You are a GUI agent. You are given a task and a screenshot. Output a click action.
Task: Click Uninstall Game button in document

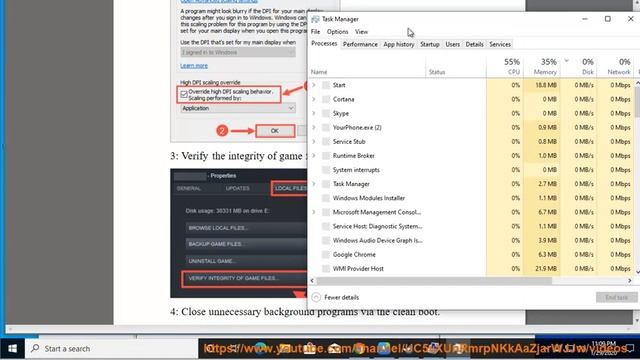[246, 261]
